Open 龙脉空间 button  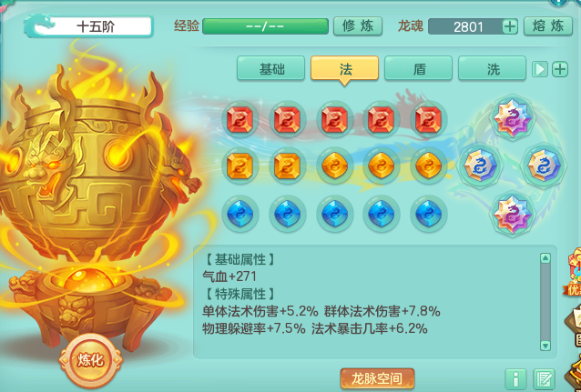(377, 378)
